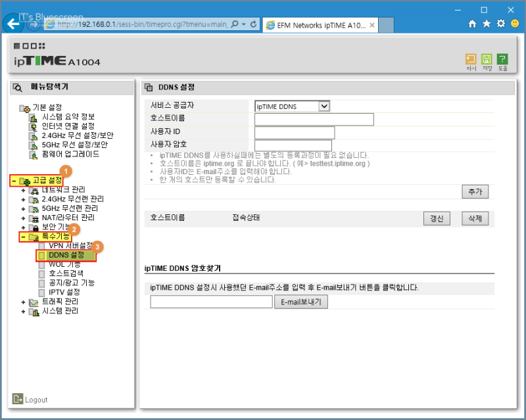This screenshot has width=526, height=420.
Task: Open 호스트검색 menu item
Action: click(66, 273)
